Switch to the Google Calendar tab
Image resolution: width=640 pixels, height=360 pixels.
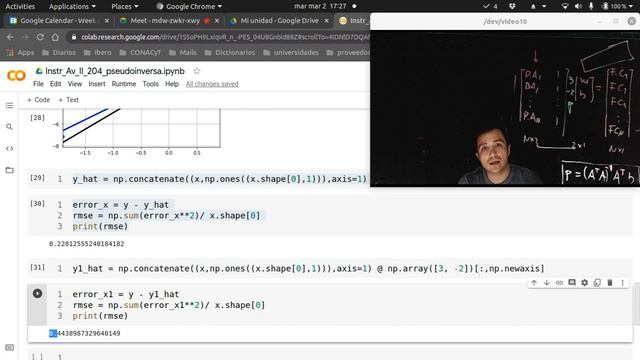tap(57, 20)
